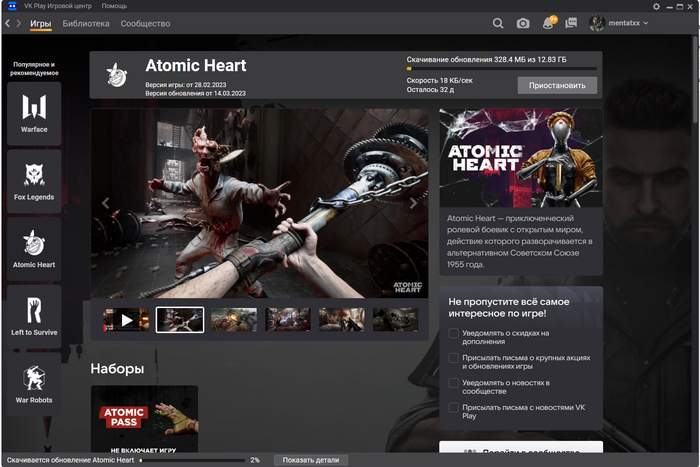Screen dimensions: 700x467
Task: Enable emails with VK Play news
Action: (453, 407)
